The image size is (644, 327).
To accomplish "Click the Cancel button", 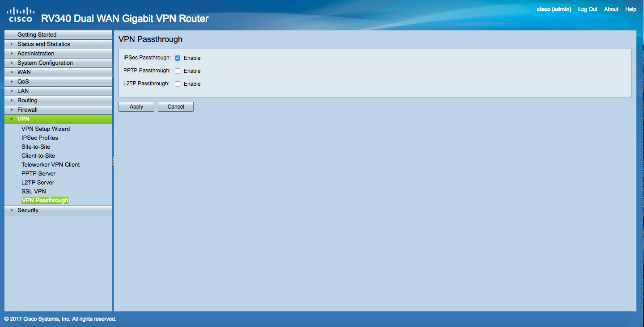I will point(176,107).
